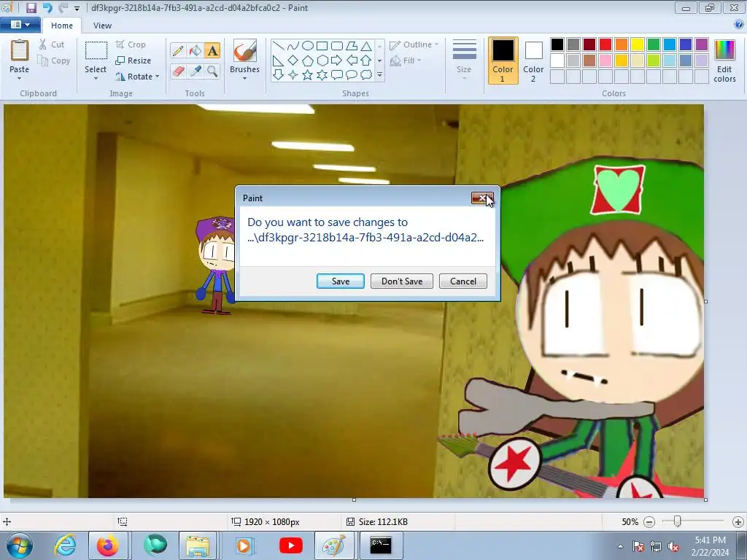
Task: Click the muted volume tray icon
Action: click(673, 546)
